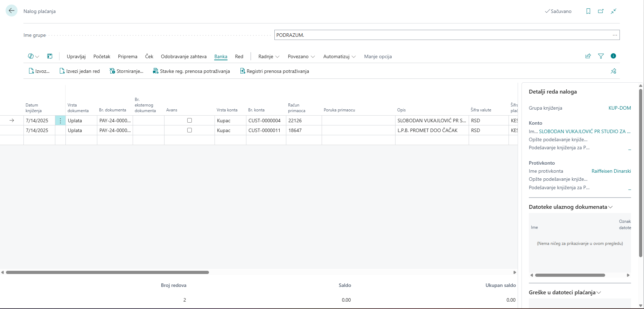
Task: Click the Manje opcija button
Action: [378, 56]
